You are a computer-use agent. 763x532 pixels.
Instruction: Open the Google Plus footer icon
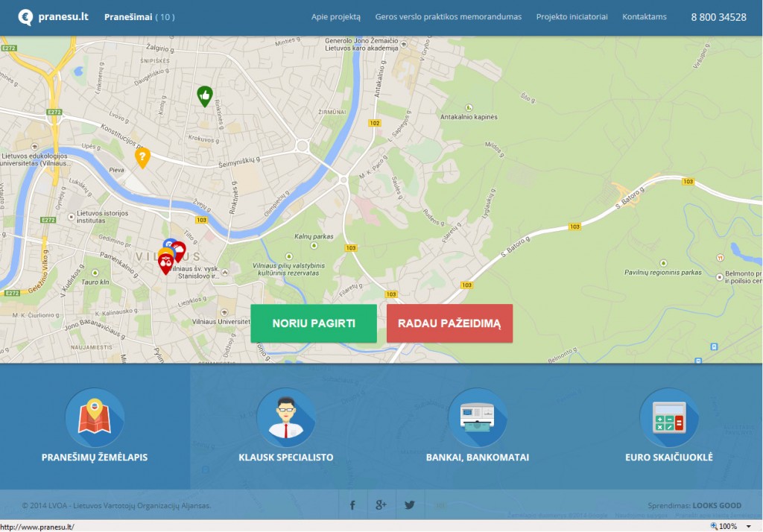tap(381, 504)
